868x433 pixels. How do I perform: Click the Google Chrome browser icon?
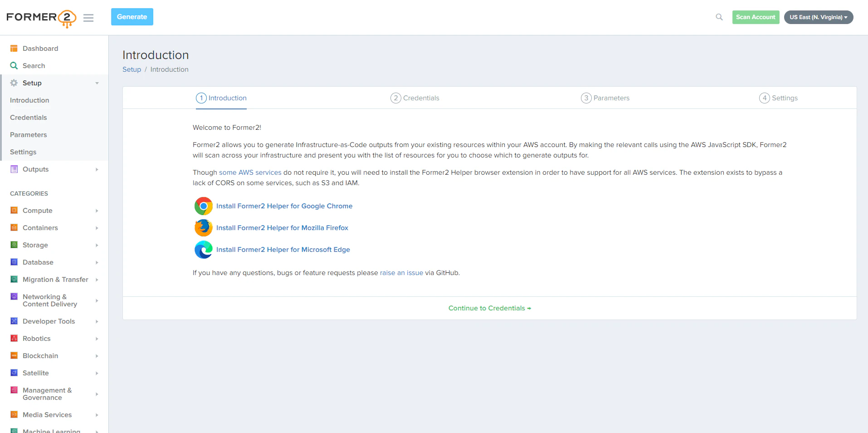tap(204, 206)
